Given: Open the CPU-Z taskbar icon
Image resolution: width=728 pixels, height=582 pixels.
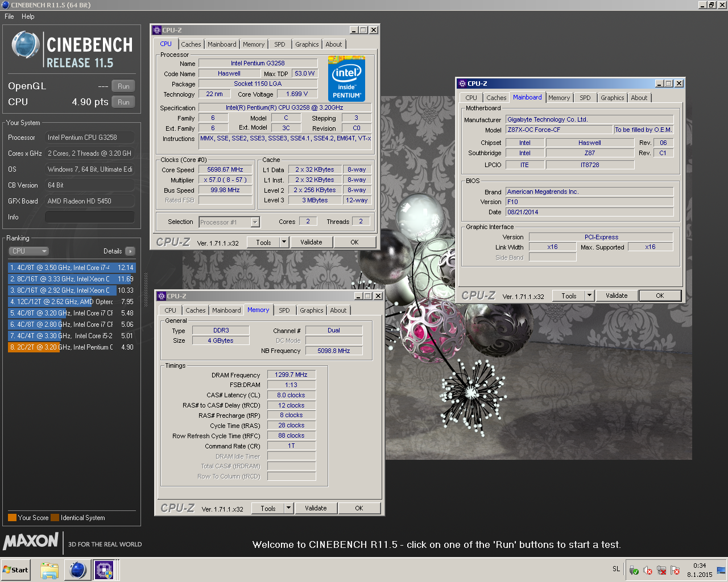Looking at the screenshot, I should click(104, 569).
